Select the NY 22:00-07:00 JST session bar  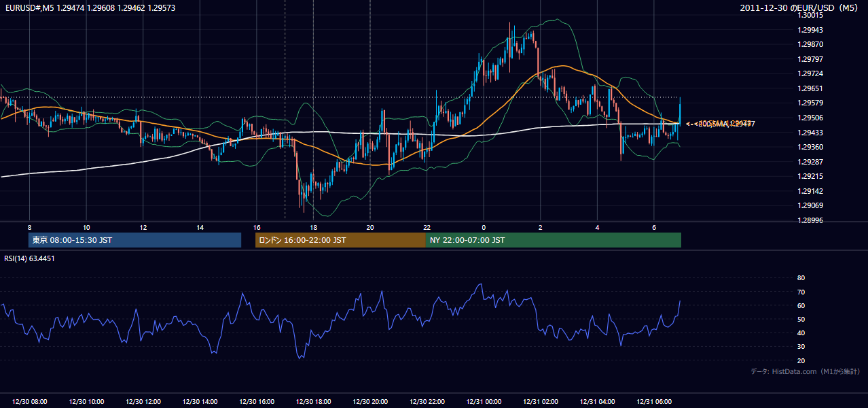(554, 240)
